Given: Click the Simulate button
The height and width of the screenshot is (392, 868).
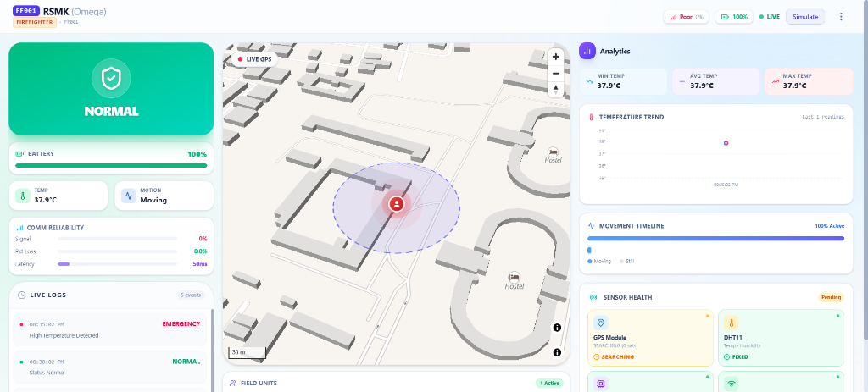Looking at the screenshot, I should point(805,17).
